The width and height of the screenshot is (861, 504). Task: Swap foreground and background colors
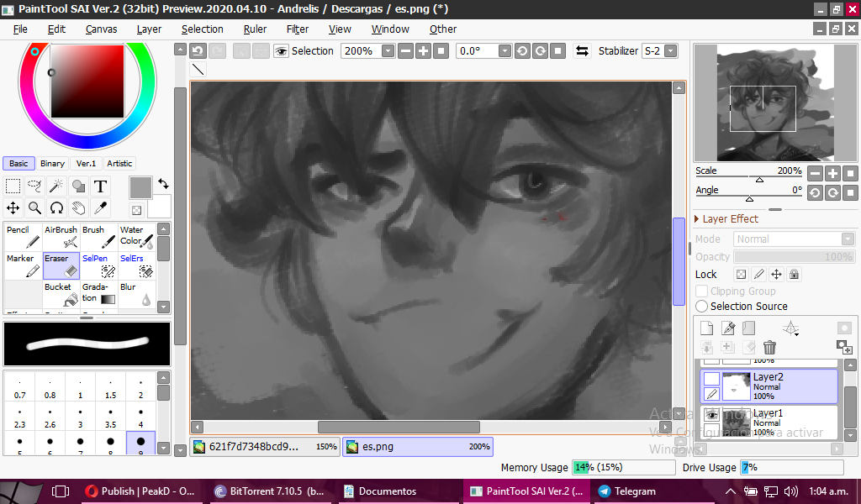click(x=163, y=184)
